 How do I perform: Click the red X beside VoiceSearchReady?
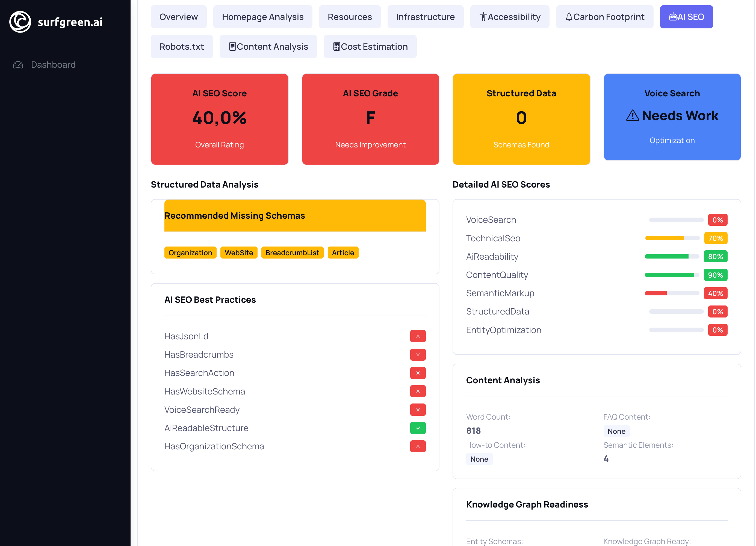[418, 410]
